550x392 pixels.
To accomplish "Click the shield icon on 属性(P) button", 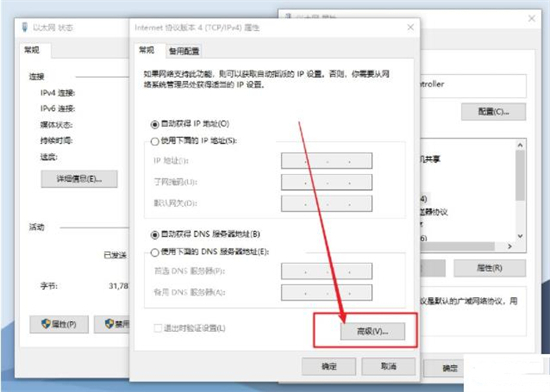I will click(x=46, y=324).
